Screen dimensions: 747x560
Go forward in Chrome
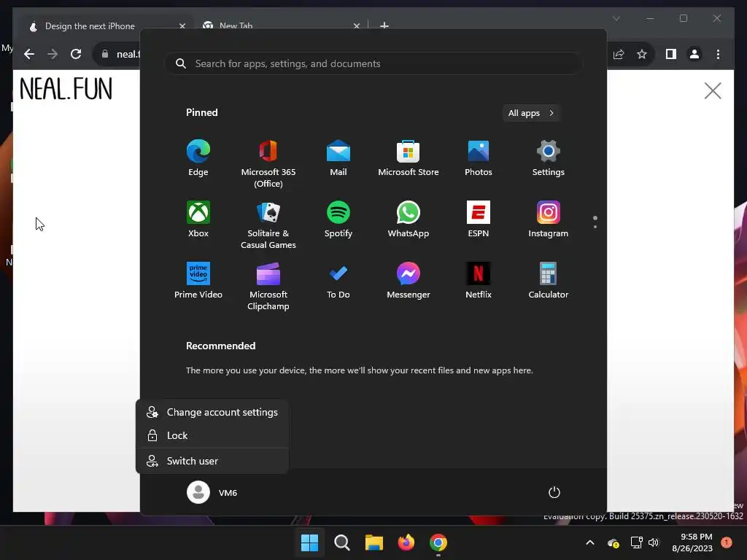click(53, 54)
